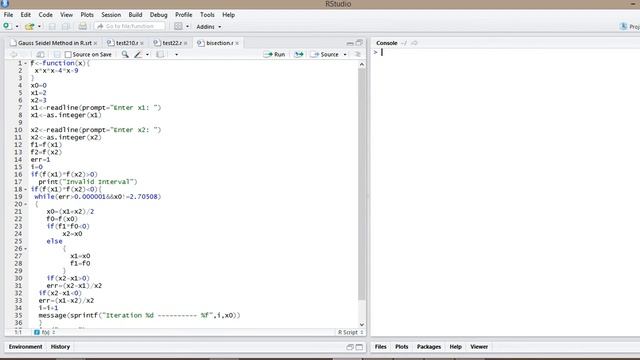Click the editor Save current document icon
The height and width of the screenshot is (360, 640).
(57, 54)
